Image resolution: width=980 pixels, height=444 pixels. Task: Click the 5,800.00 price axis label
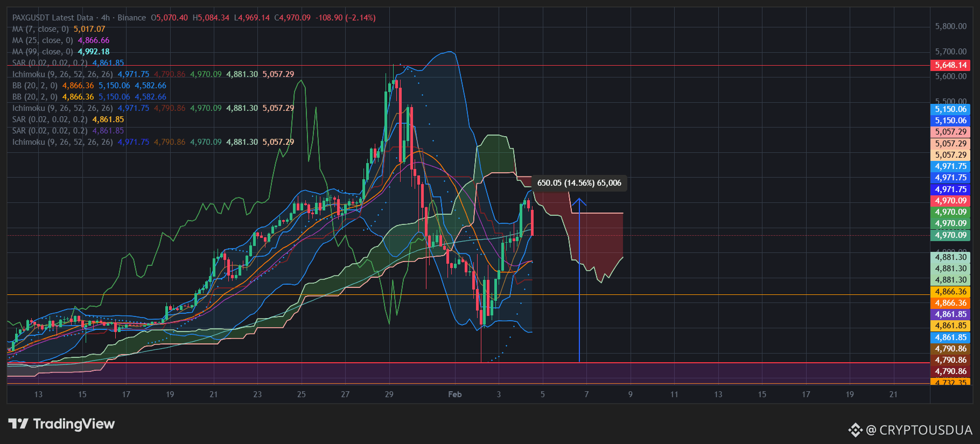click(x=950, y=26)
